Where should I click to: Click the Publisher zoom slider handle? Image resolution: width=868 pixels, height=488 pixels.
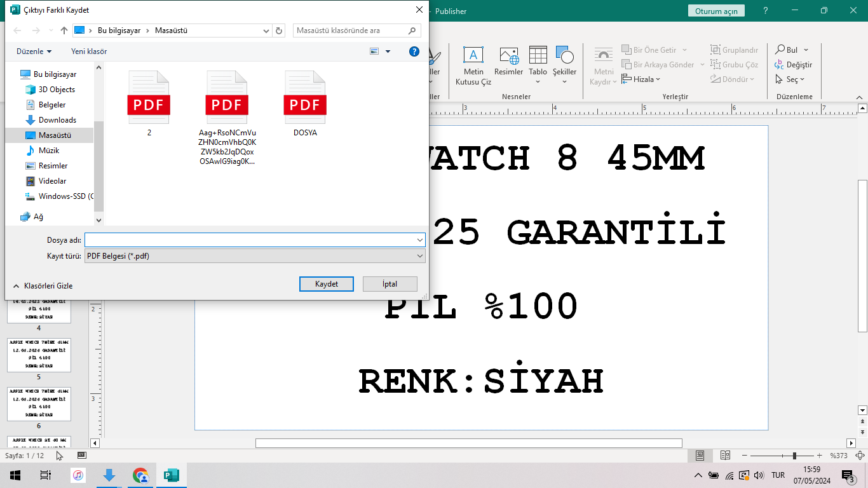(794, 456)
